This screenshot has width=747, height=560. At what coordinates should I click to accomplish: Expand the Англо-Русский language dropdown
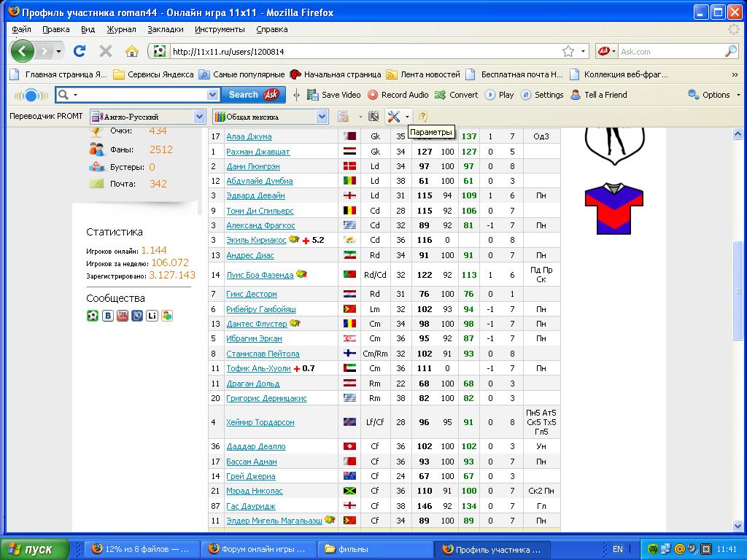199,117
